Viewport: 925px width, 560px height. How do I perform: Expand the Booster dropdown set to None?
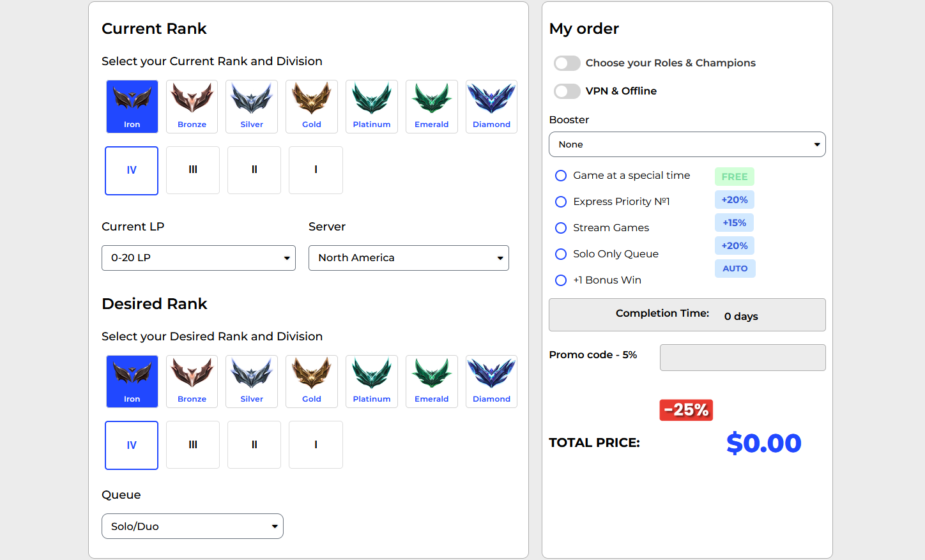pos(687,144)
